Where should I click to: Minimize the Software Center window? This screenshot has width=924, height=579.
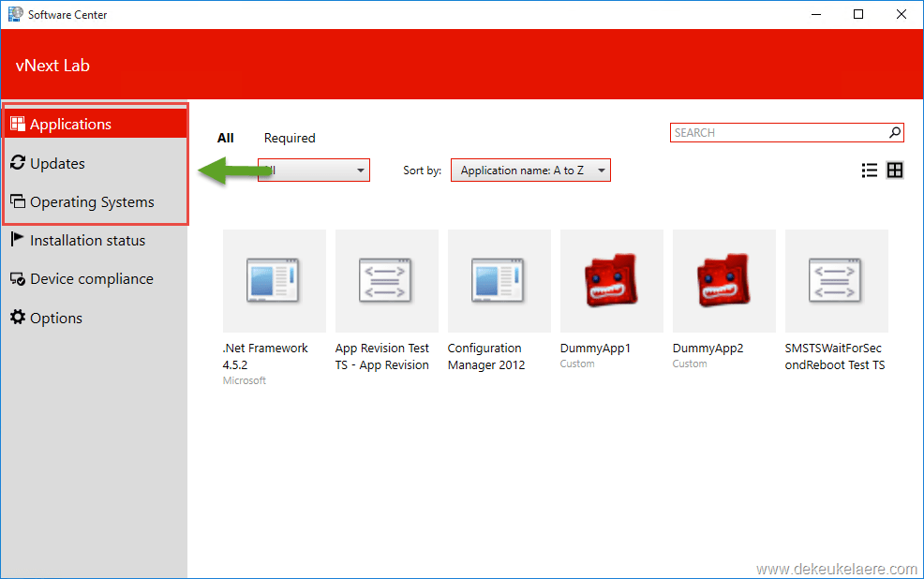point(815,14)
